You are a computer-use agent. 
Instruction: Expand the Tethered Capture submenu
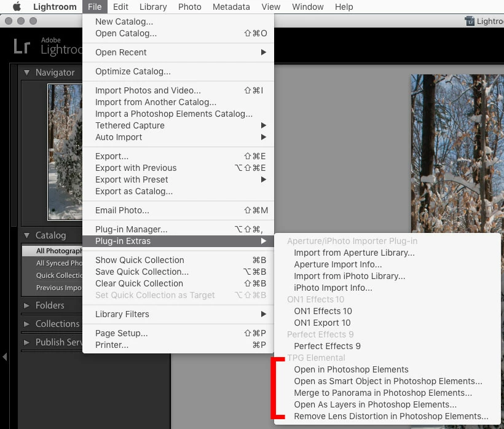coord(178,125)
